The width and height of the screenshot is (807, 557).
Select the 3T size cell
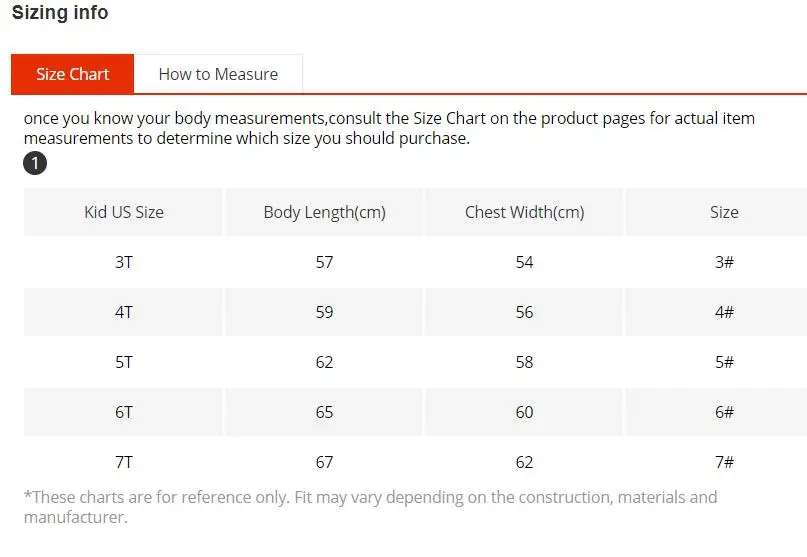coord(124,262)
